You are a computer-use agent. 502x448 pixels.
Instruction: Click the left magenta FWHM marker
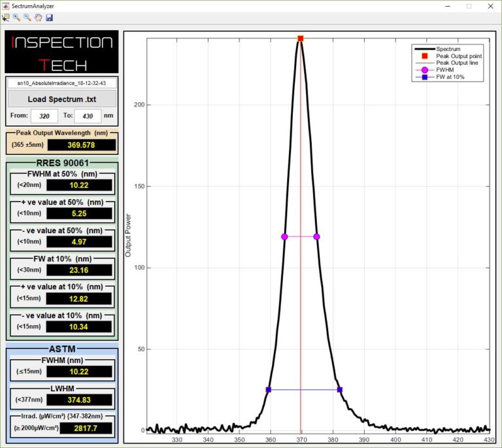point(284,236)
